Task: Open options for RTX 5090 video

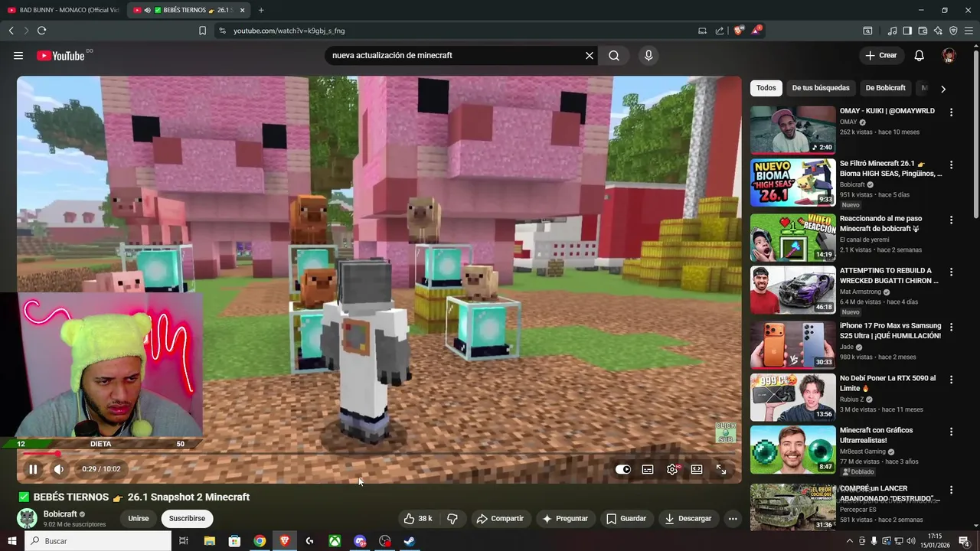Action: [x=951, y=380]
